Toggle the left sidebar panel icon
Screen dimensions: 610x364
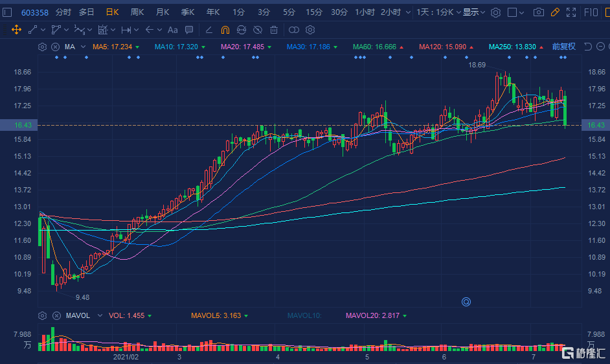click(7, 12)
